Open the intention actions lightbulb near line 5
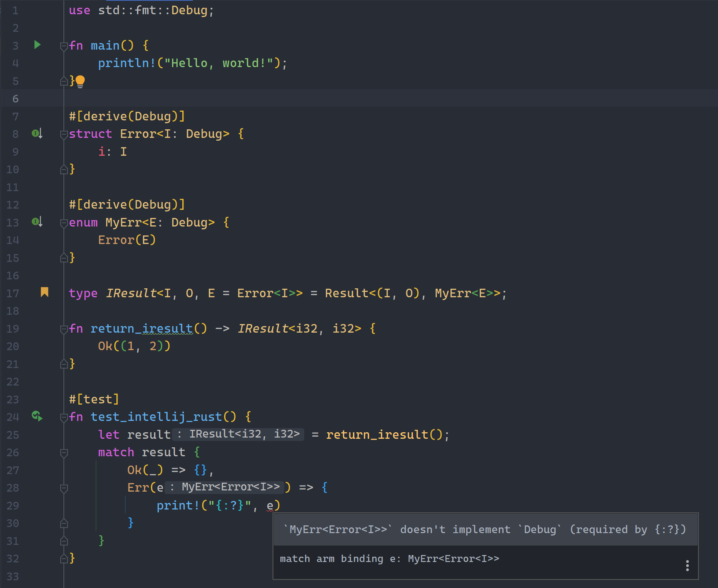 [80, 81]
